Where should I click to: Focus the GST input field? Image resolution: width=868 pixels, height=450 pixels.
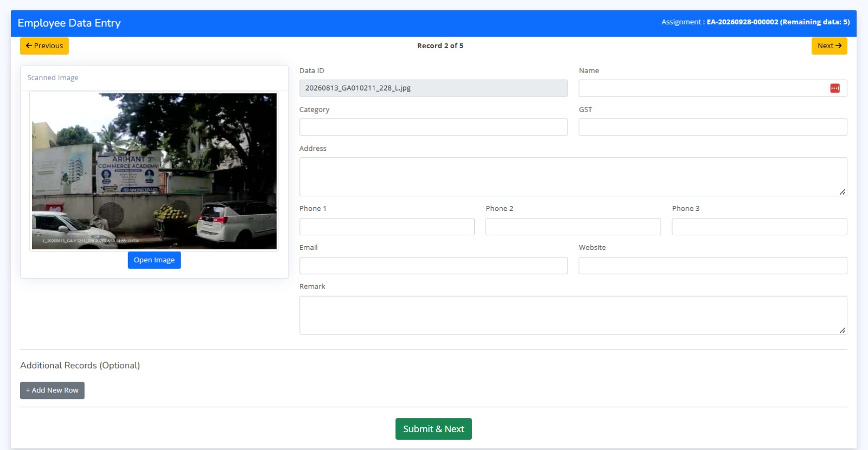point(713,127)
